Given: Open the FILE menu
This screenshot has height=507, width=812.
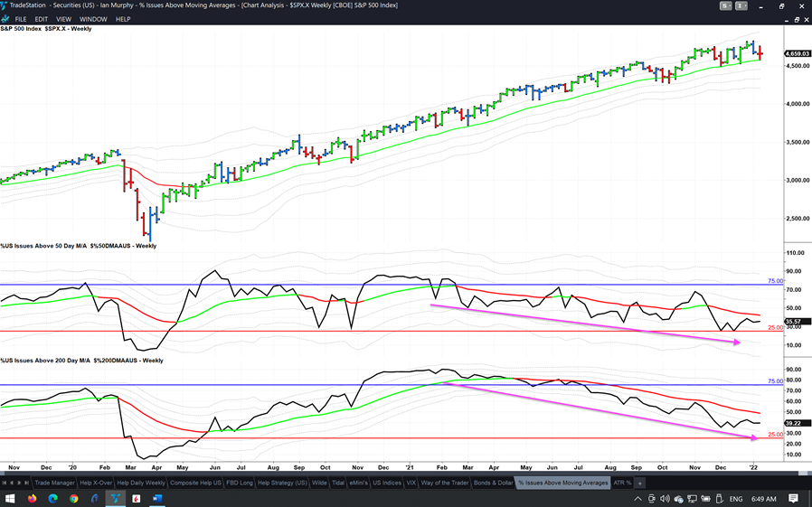Looking at the screenshot, I should click(x=21, y=18).
